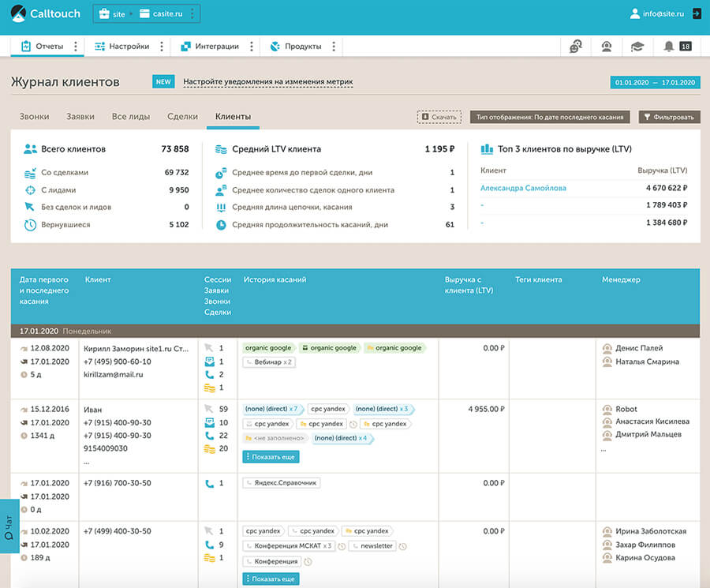
Task: Open Александра Самойлова client link
Action: (523, 188)
